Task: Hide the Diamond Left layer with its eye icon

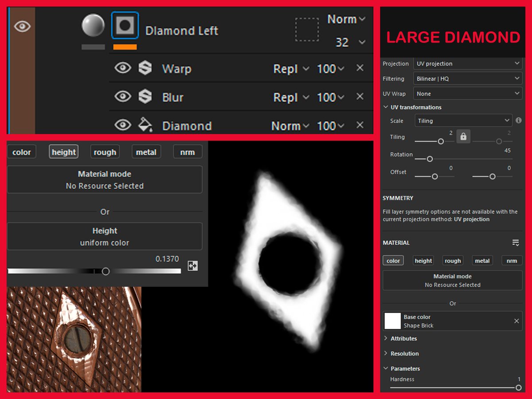Action: tap(22, 26)
